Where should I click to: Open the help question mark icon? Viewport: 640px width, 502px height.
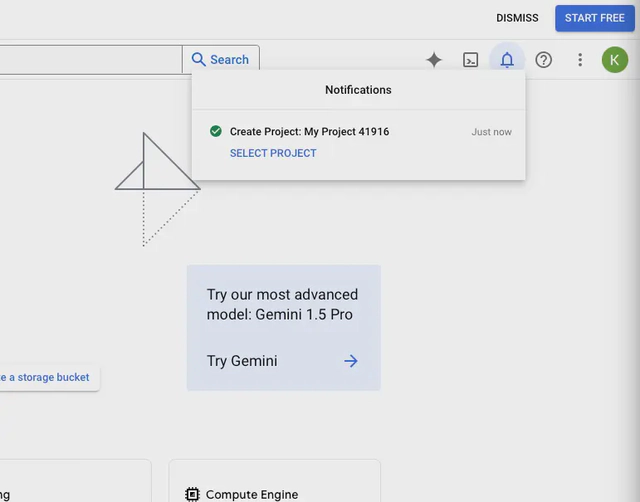543,60
